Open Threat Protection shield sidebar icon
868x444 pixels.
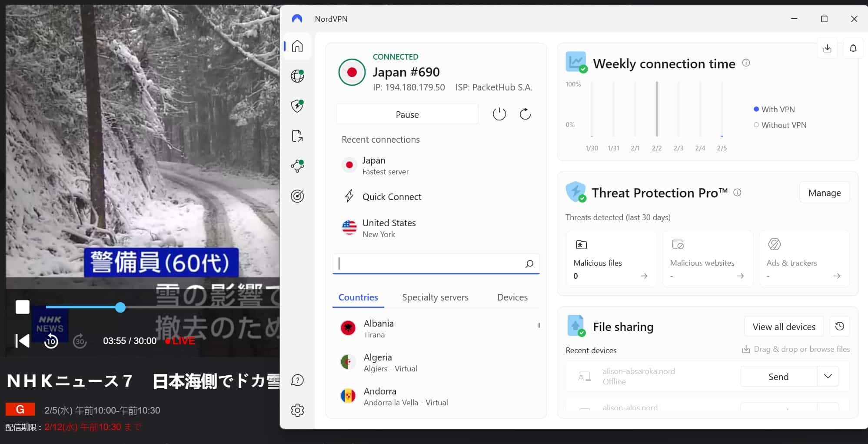click(x=297, y=106)
